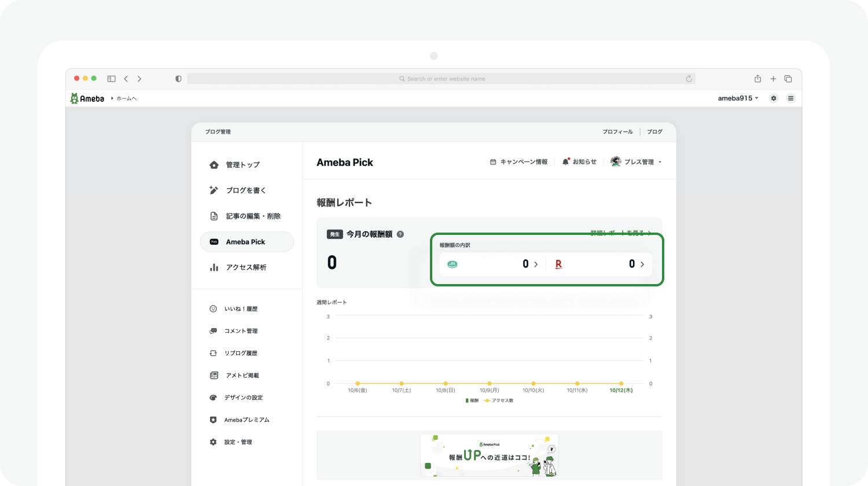Click the gear icon for 設定・管理
This screenshot has width=868, height=486.
tap(213, 442)
